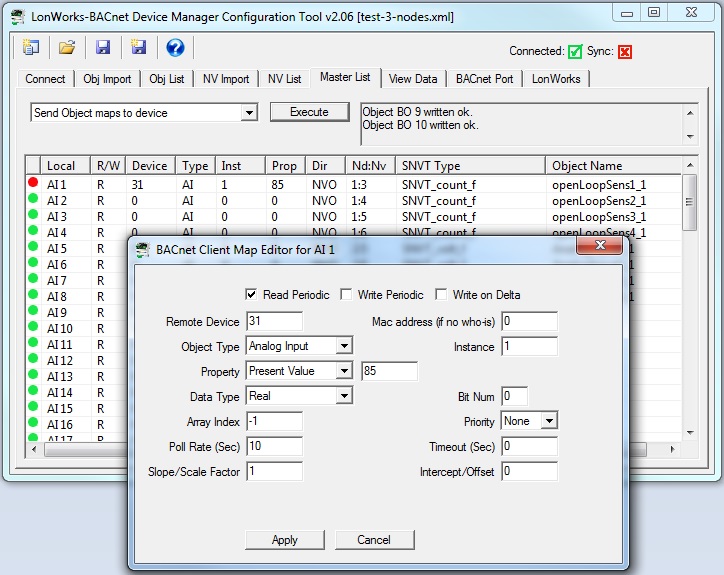Uncheck the Read Periodic checkbox
Viewport: 724px width, 575px height.
pyautogui.click(x=252, y=295)
